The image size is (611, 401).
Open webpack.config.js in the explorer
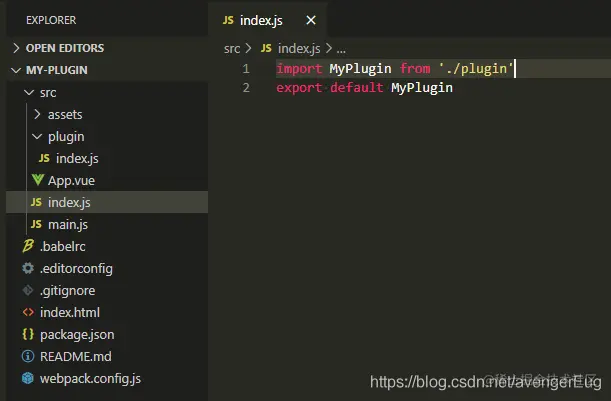[x=90, y=379]
